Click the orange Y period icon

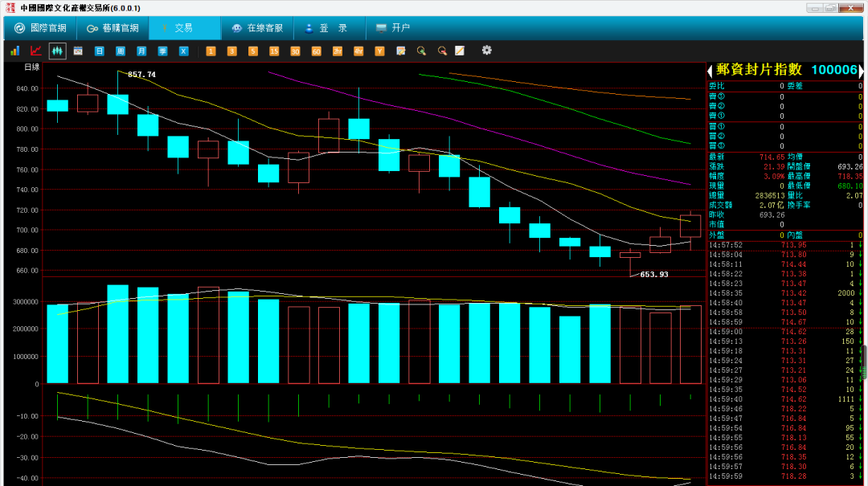coord(379,51)
